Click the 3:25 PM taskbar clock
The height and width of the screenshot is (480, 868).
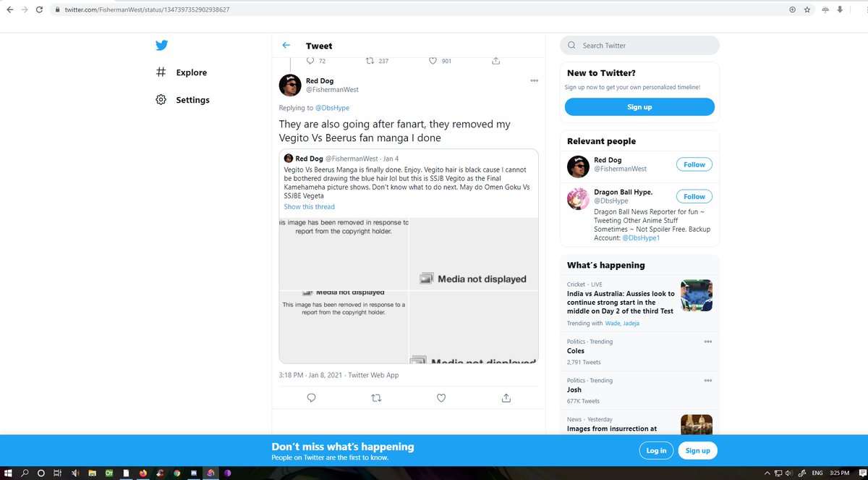pos(840,473)
